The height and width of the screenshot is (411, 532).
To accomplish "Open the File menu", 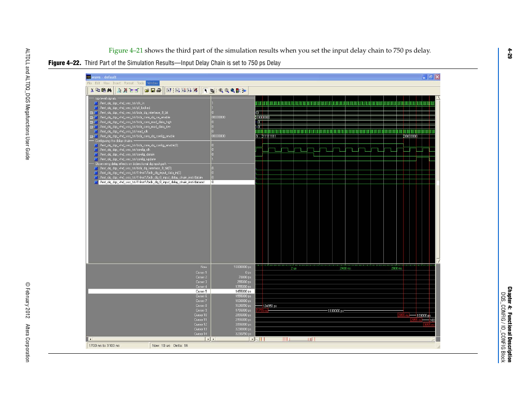I will (90, 83).
